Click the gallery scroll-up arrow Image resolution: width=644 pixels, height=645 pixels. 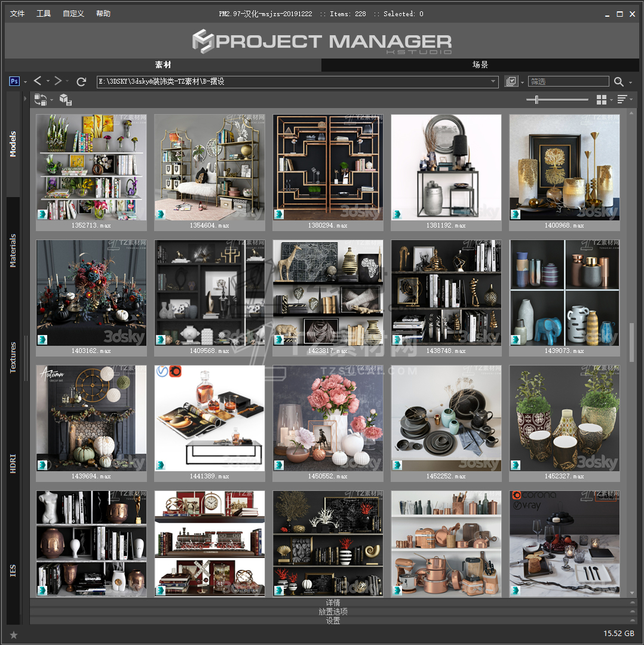pos(631,112)
